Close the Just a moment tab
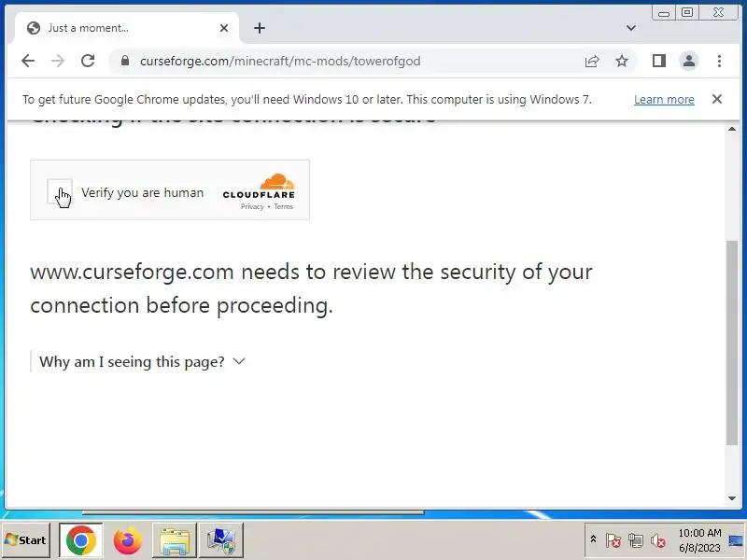Screen dimensions: 747x560 [x=224, y=28]
